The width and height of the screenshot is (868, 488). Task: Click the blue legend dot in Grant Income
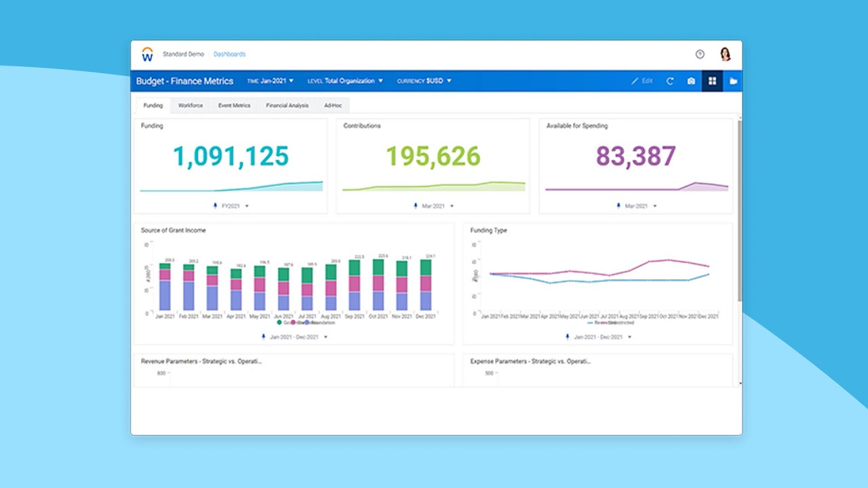[x=307, y=323]
